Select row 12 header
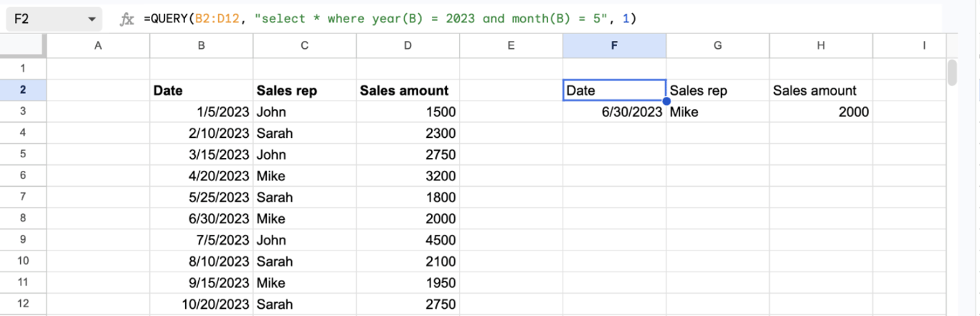The image size is (980, 316). coord(23,304)
